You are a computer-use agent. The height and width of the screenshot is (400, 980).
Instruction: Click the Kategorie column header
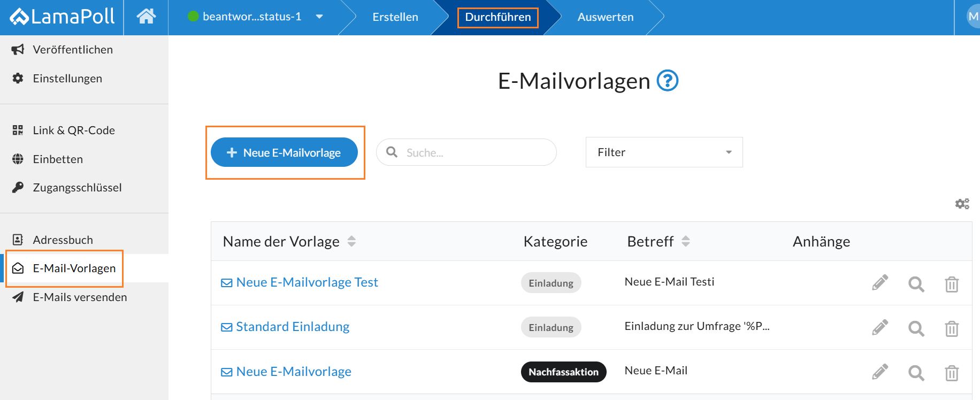555,242
